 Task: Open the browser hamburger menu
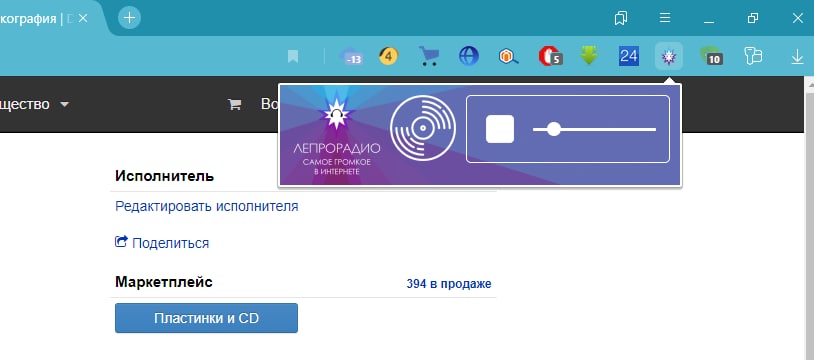click(665, 18)
